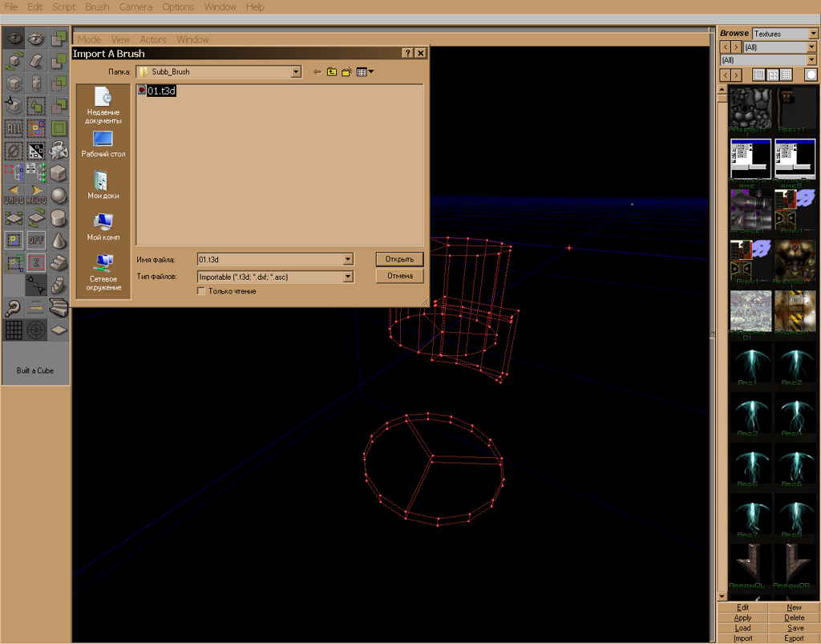Expand the Тип файлов Importable dropdown
This screenshot has height=644, width=821.
pyautogui.click(x=347, y=277)
